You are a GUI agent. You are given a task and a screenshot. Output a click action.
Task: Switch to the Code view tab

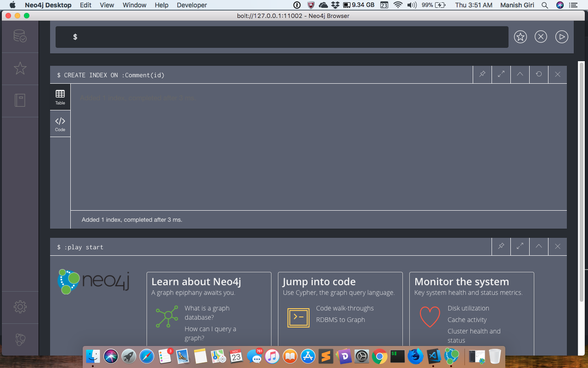coord(60,123)
